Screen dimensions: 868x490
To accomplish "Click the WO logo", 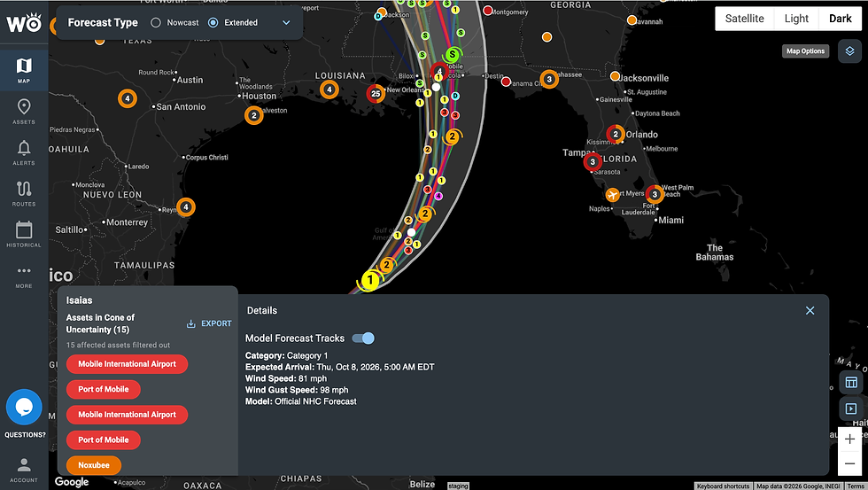I will click(x=24, y=22).
